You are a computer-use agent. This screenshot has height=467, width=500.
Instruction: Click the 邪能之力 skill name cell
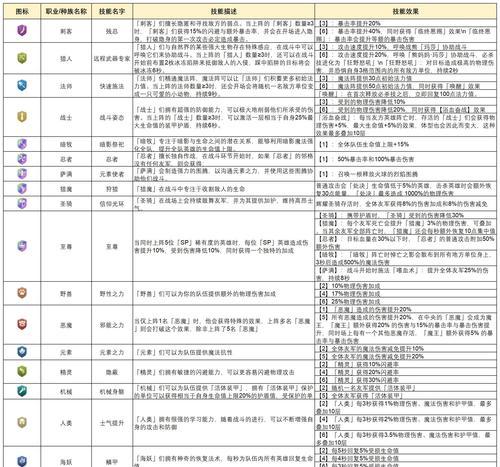[x=112, y=325]
